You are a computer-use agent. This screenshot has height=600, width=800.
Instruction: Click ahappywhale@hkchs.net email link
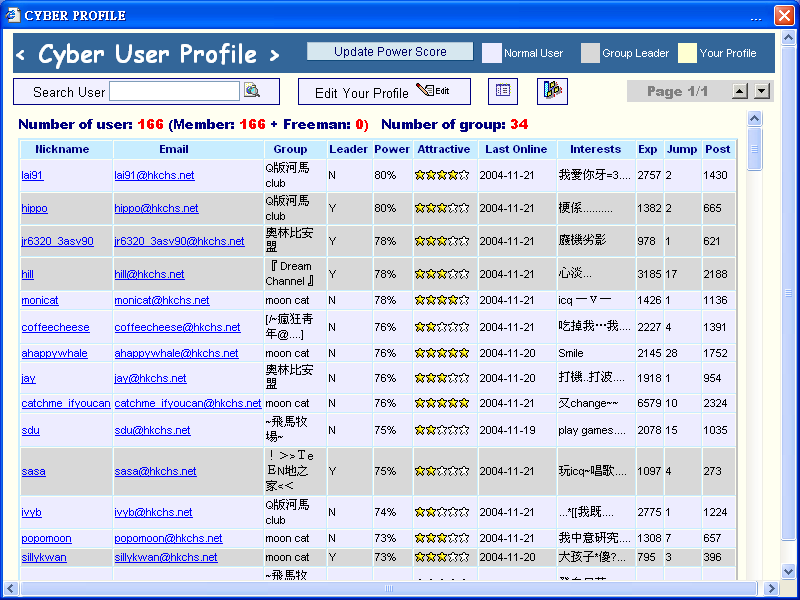(176, 353)
